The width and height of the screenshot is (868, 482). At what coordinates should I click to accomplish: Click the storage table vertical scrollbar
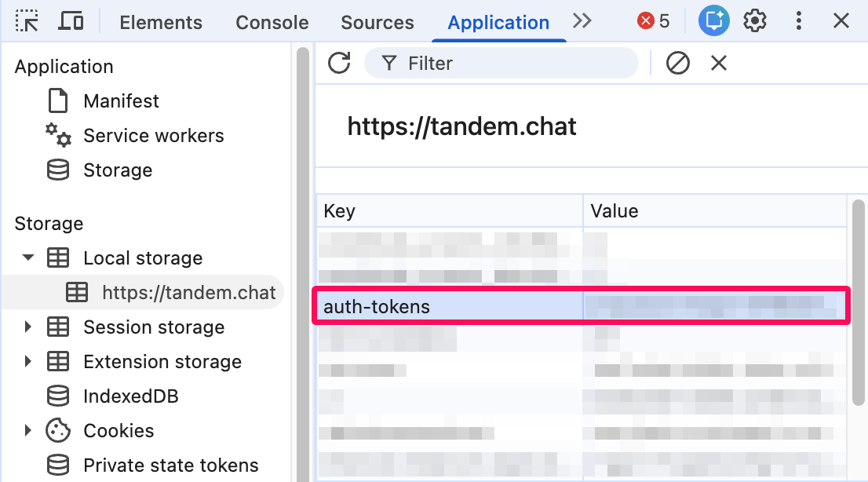click(x=858, y=302)
